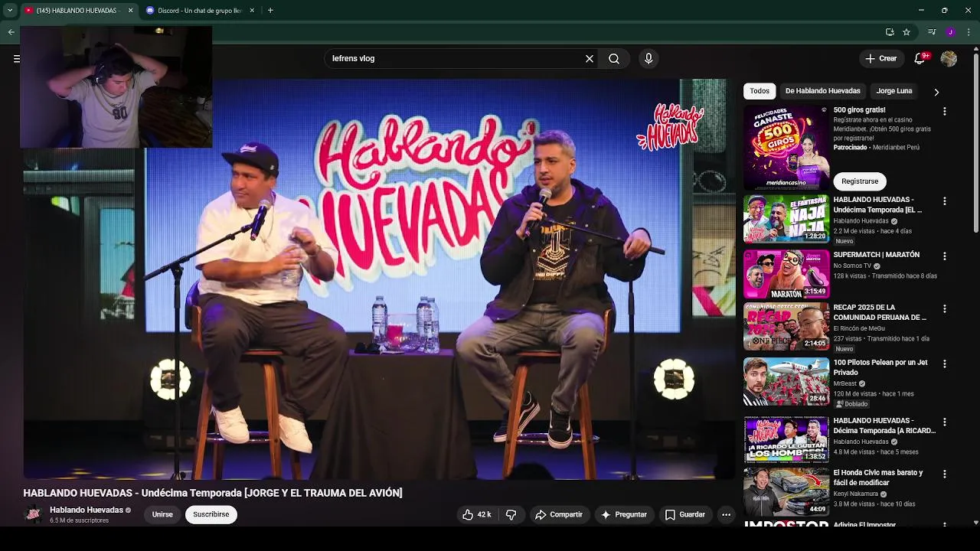
Task: Open more actions below the video
Action: (726, 515)
